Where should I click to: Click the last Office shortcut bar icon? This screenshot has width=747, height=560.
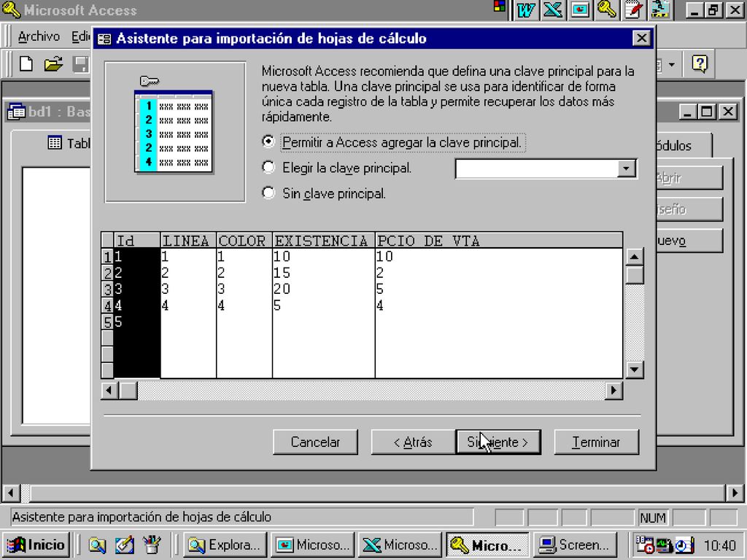click(661, 10)
